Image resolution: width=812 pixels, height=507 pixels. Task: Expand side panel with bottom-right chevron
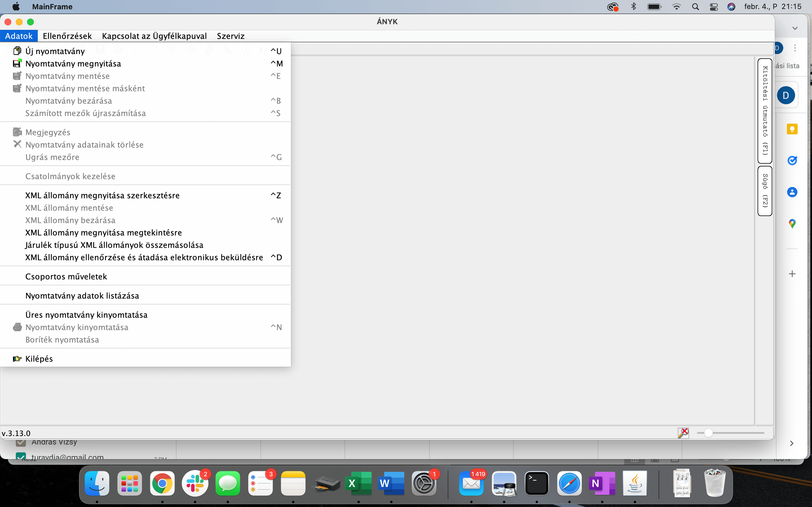(791, 443)
